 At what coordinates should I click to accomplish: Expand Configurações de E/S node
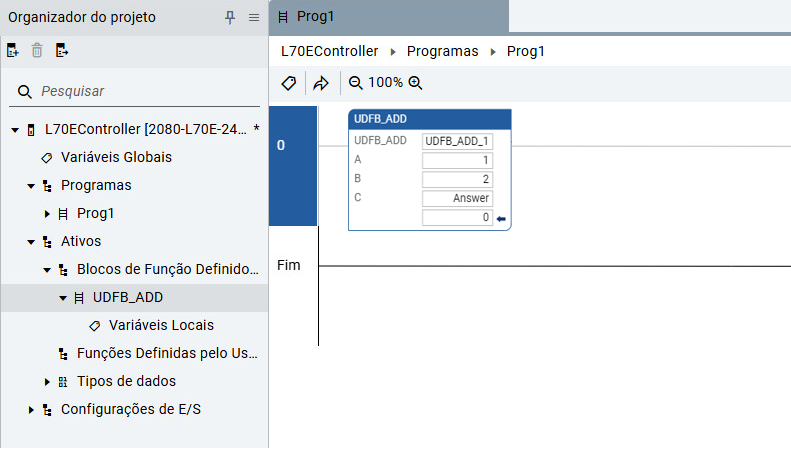point(31,410)
